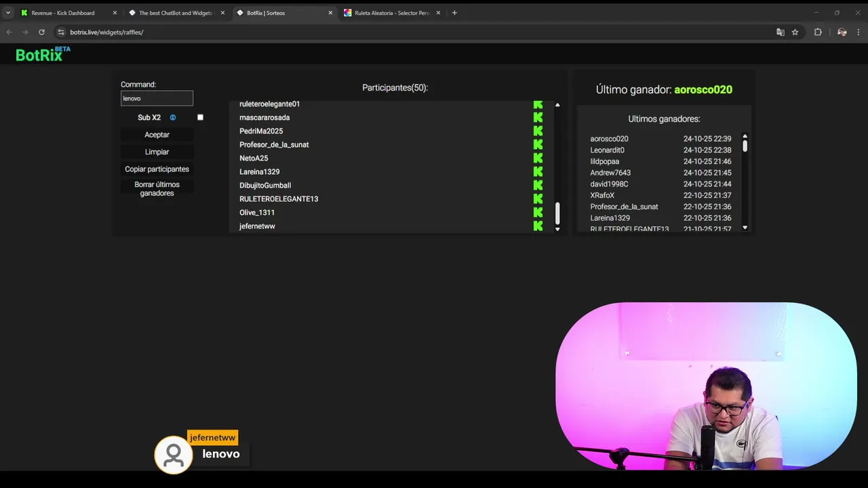Click participants list scroll down arrow
The width and height of the screenshot is (868, 488).
[x=557, y=229]
